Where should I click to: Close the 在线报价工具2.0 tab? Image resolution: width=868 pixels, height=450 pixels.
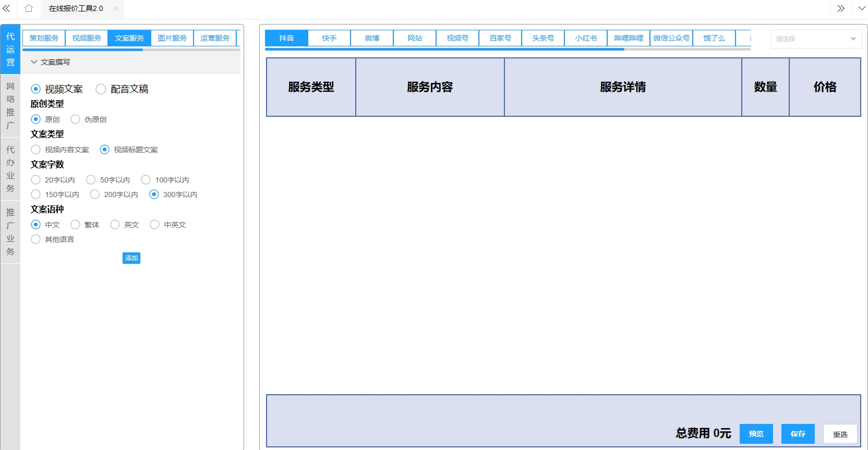coord(115,8)
